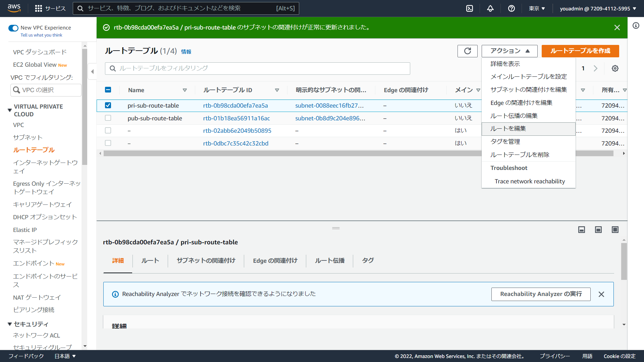Open the rtb-01b18ea56911a16ac route table link
Viewport: 644px width, 362px height.
click(236, 118)
